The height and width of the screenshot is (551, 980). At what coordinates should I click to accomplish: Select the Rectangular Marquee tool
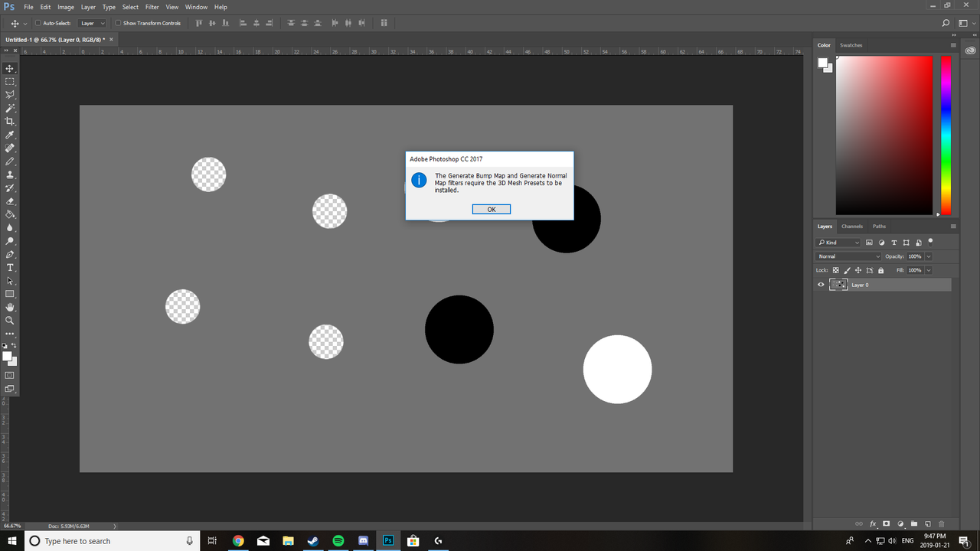(10, 81)
